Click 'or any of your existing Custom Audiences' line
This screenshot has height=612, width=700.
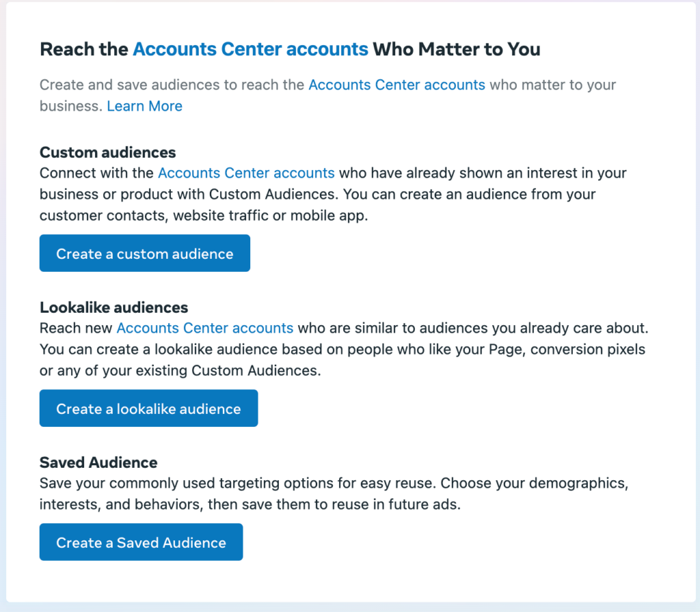[180, 371]
